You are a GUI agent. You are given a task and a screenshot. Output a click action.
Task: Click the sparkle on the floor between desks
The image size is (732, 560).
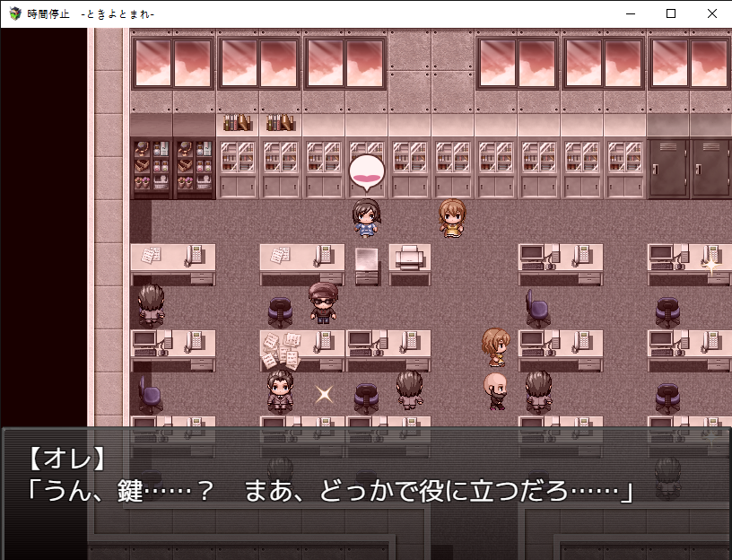(x=324, y=394)
